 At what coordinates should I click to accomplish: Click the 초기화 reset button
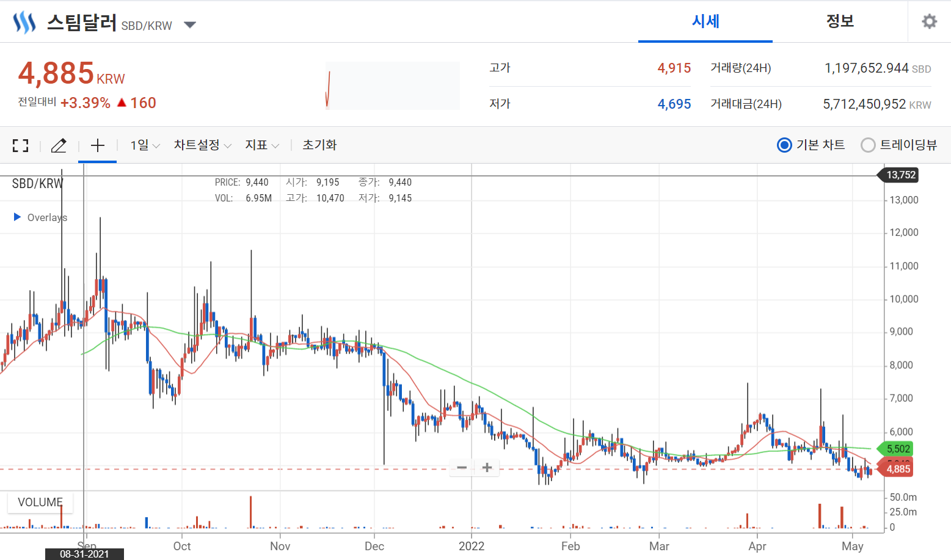tap(319, 145)
